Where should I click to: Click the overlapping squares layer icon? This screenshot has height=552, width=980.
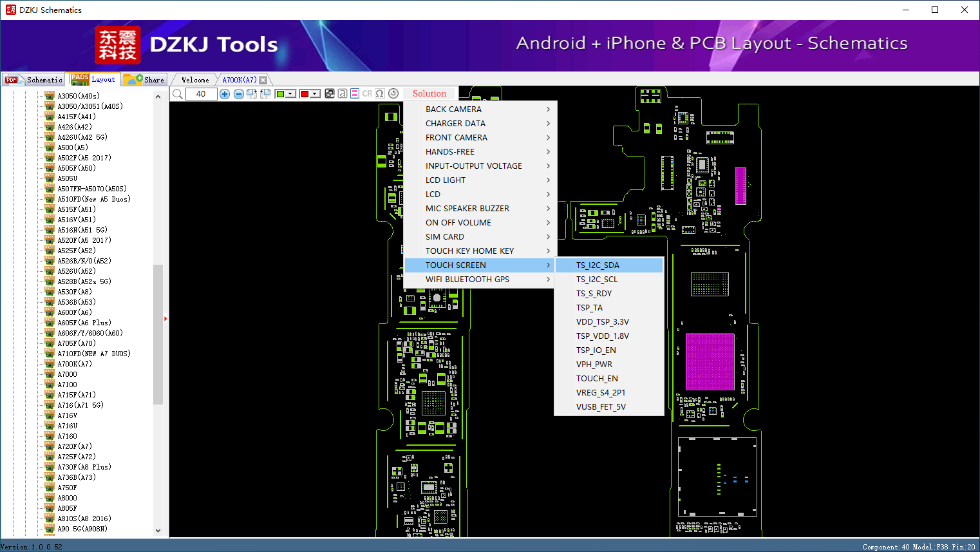[330, 94]
